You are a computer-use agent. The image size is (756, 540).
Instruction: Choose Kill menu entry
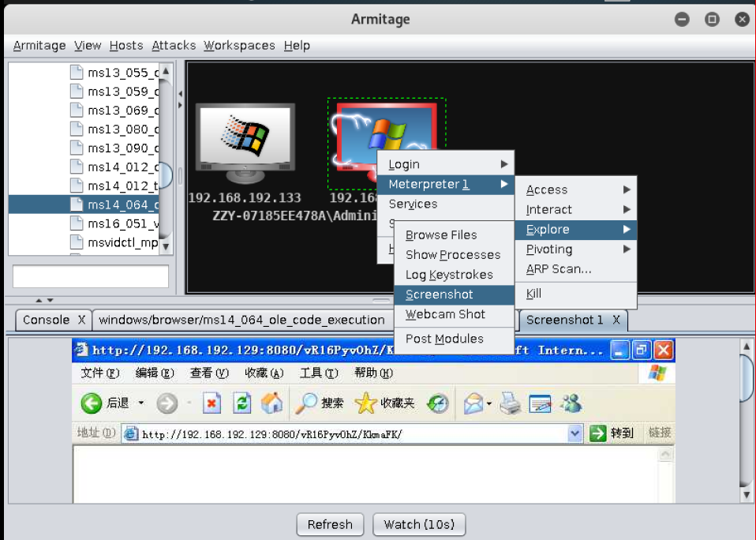point(576,293)
